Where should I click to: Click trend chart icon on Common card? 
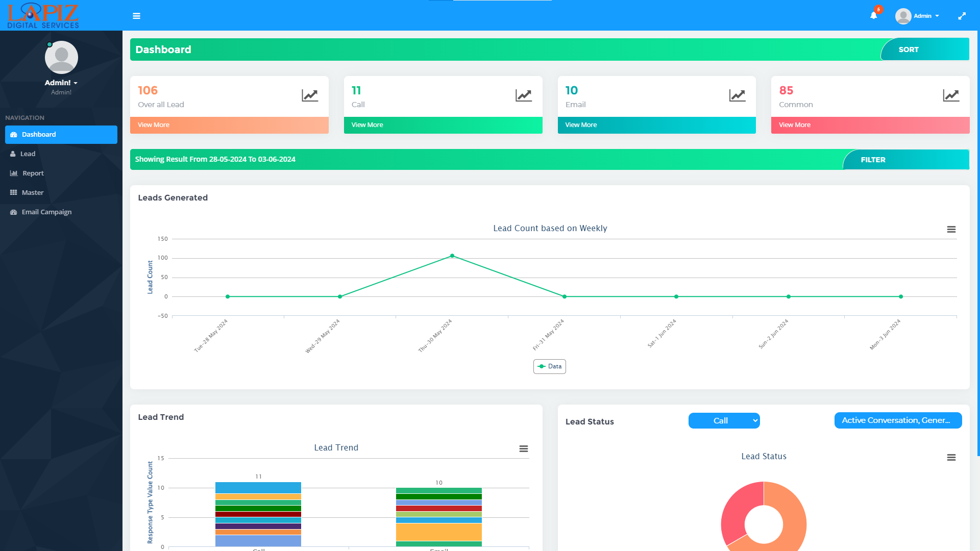[951, 95]
